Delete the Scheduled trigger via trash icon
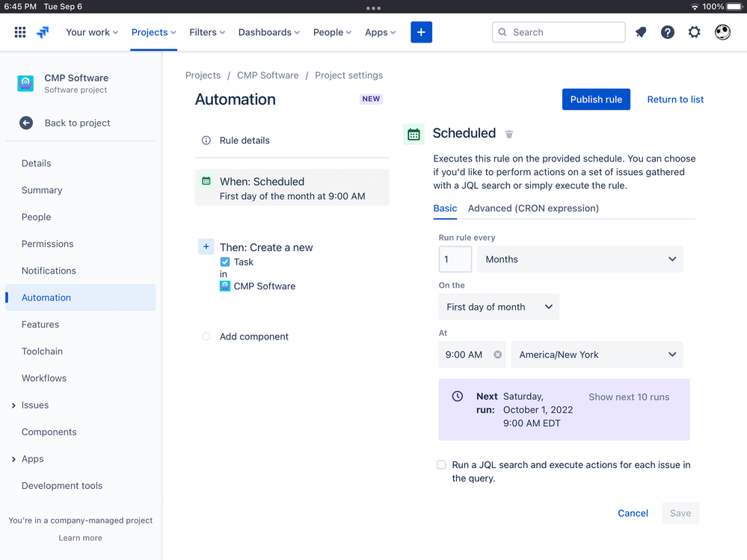 508,135
